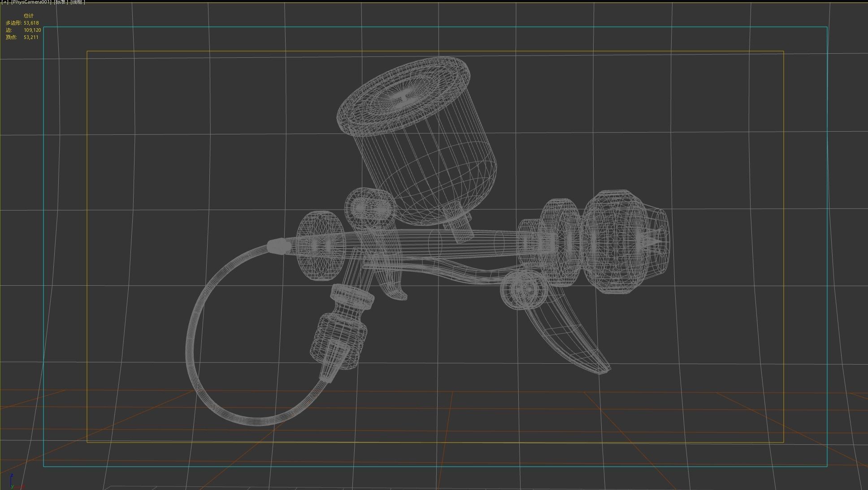Image resolution: width=868 pixels, height=490 pixels.
Task: Open the 标准 per-view preset dropdown
Action: (x=60, y=2)
